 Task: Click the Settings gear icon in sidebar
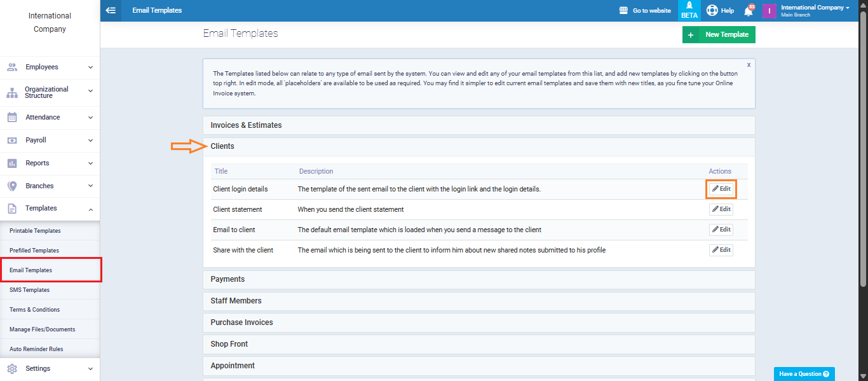(12, 368)
